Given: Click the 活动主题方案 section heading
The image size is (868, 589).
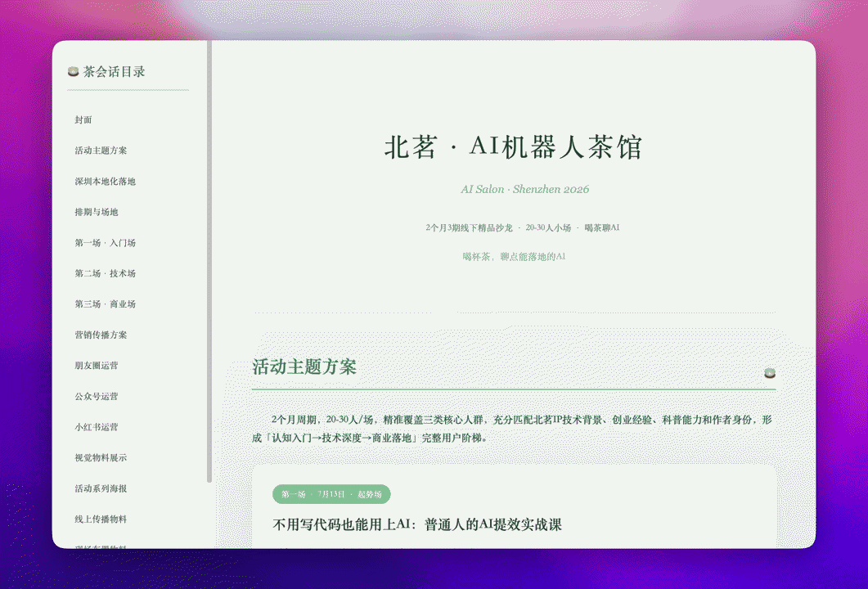Looking at the screenshot, I should pos(304,366).
